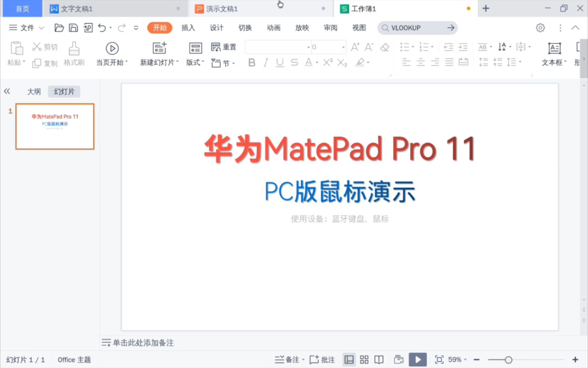Click the highlight pen icon

(360, 62)
